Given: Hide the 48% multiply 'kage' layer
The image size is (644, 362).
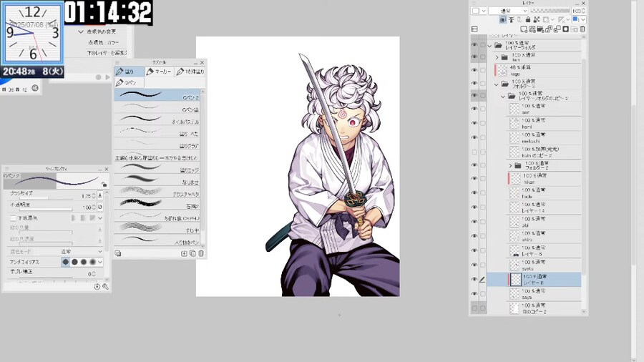Looking at the screenshot, I should click(x=474, y=70).
